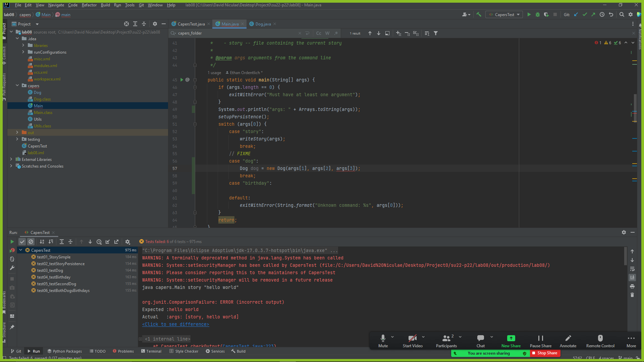The image size is (644, 362).
Task: Expand the testing folder in project tree
Action: [x=17, y=139]
